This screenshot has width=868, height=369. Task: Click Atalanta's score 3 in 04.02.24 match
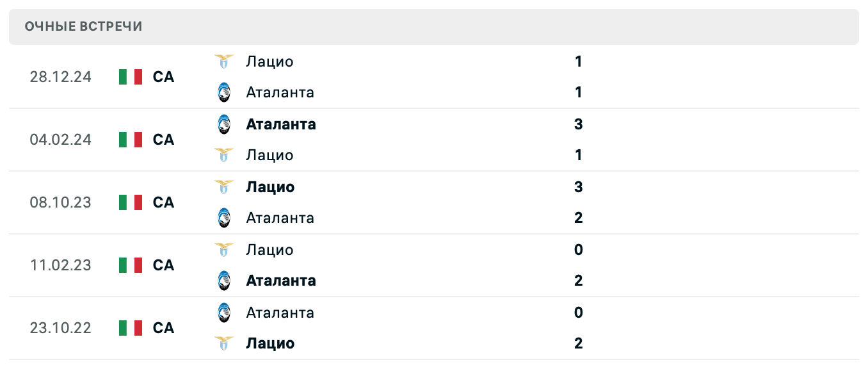point(579,124)
